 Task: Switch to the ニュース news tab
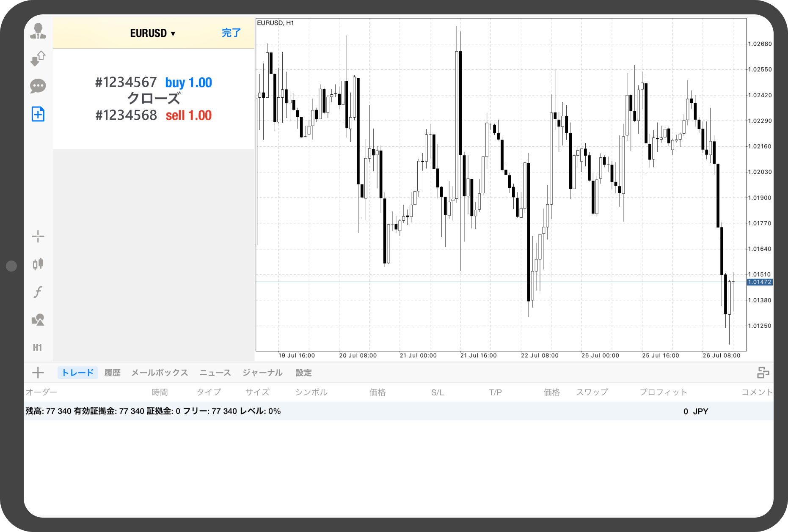point(215,373)
